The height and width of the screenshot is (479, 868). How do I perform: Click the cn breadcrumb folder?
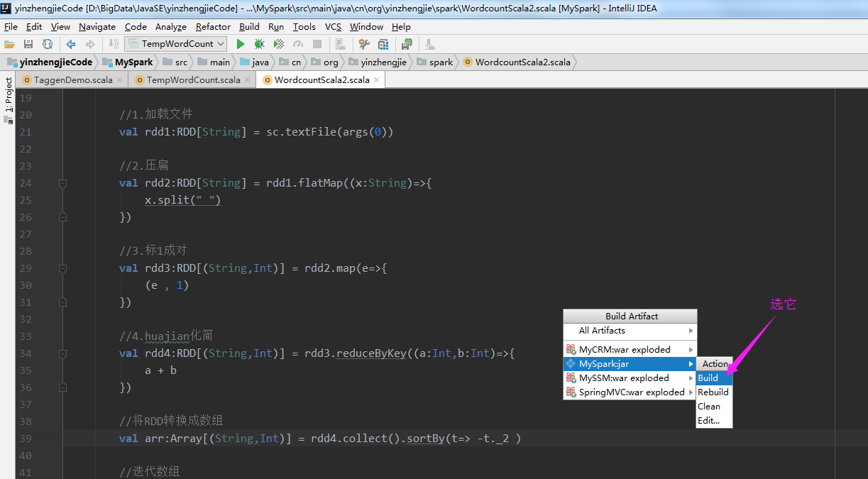pyautogui.click(x=290, y=62)
